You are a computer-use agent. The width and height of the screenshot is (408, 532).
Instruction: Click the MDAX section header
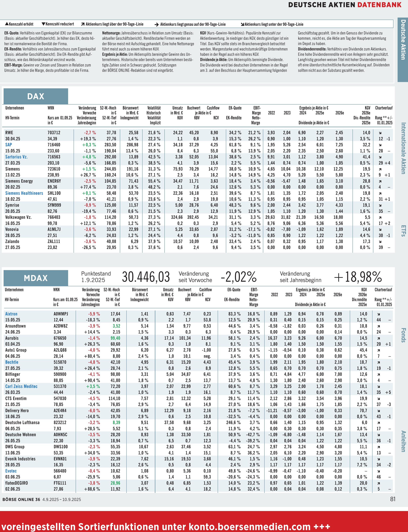click(x=36, y=278)
